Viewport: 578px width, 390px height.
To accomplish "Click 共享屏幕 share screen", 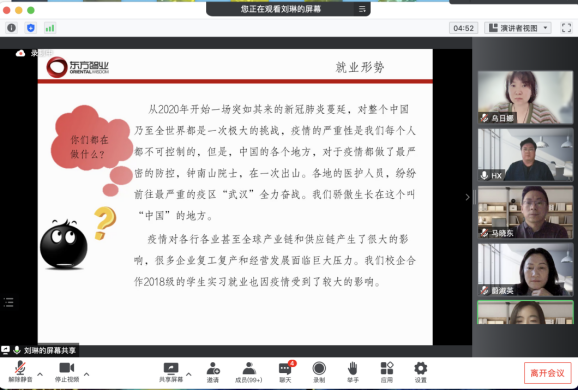I will [171, 372].
